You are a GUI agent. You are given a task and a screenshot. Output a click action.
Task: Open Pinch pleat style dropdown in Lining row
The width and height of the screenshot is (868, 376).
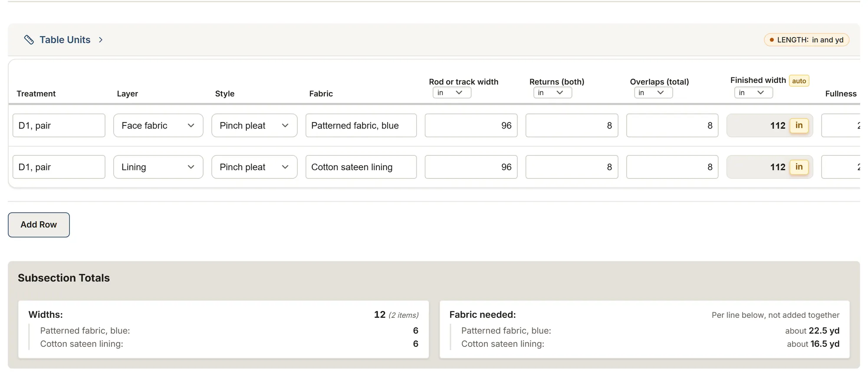point(254,167)
